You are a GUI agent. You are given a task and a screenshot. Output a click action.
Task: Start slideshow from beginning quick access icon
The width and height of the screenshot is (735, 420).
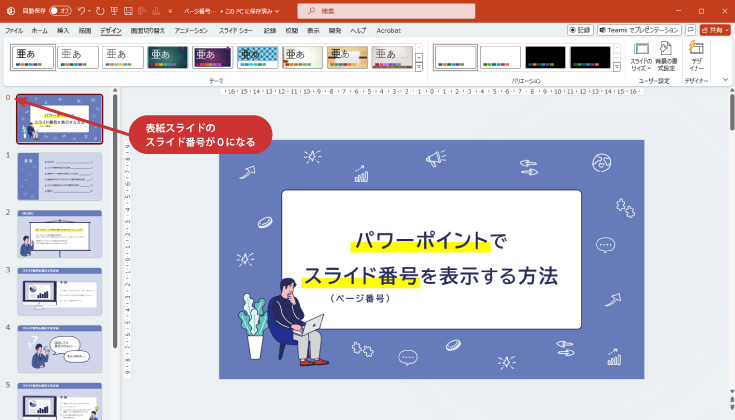(x=114, y=11)
